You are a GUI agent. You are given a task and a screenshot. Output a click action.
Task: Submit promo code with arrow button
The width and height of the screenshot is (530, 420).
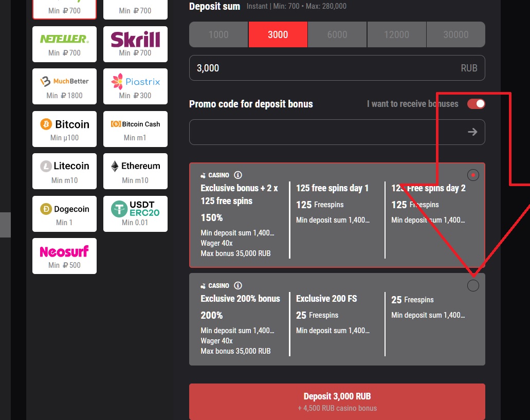pos(472,132)
